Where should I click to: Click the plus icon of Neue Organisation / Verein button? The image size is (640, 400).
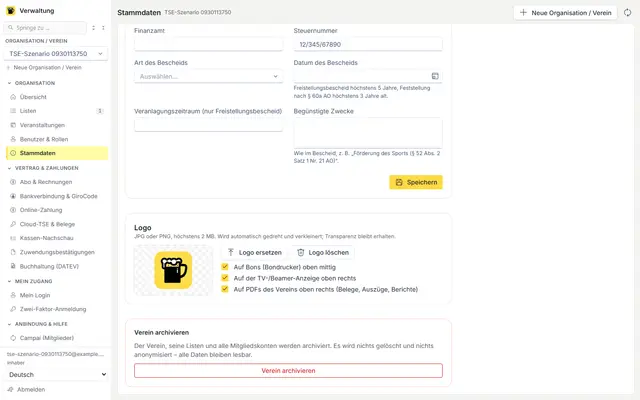click(x=523, y=13)
